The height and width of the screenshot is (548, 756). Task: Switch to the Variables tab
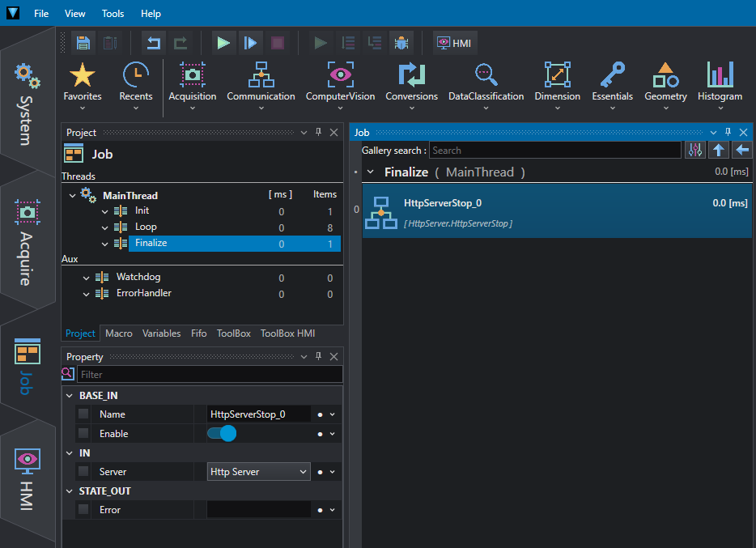[162, 333]
